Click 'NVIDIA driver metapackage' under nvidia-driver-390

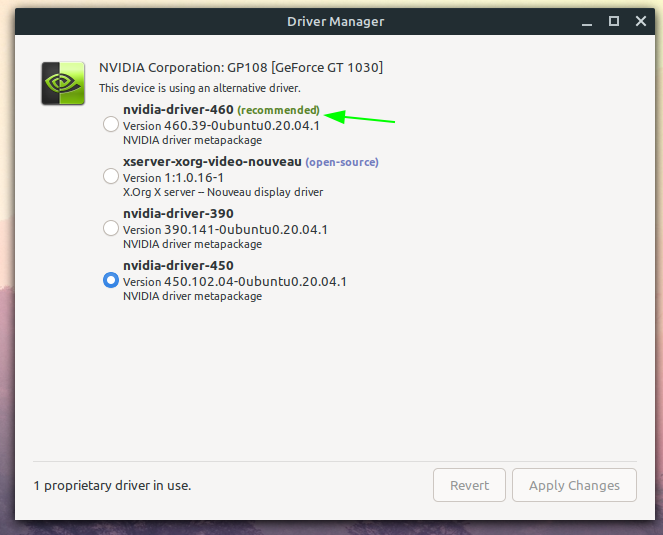(x=192, y=244)
